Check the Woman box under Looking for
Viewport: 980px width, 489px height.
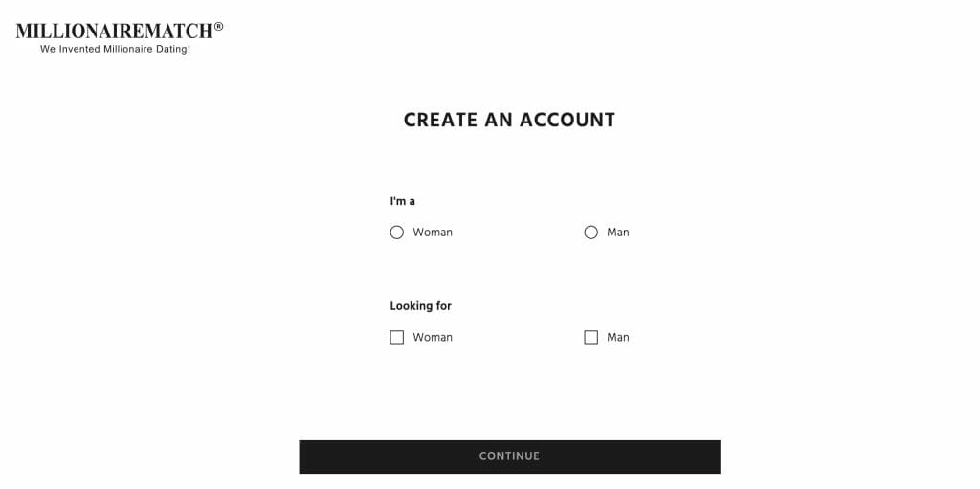point(397,338)
